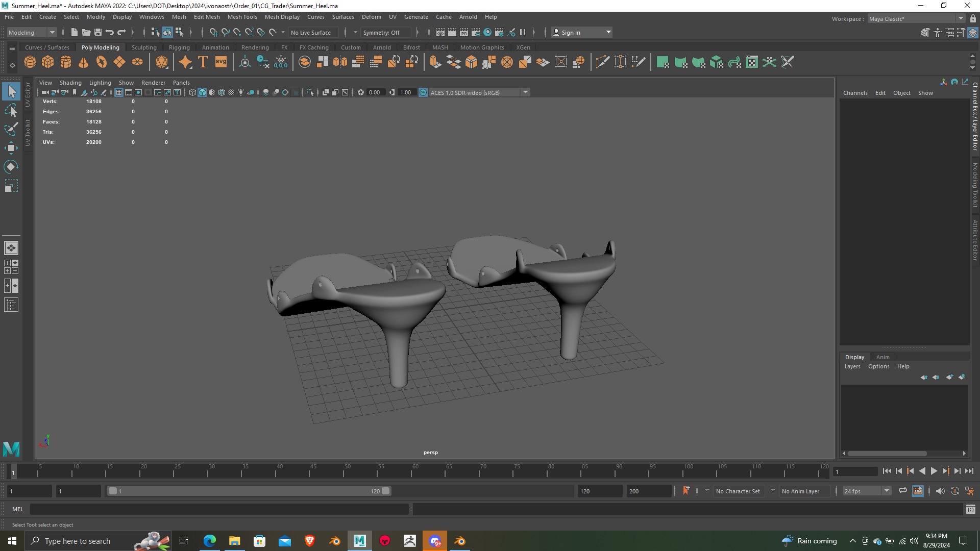Click the Mirror geometry shelf icon
The image size is (980, 551).
click(340, 62)
